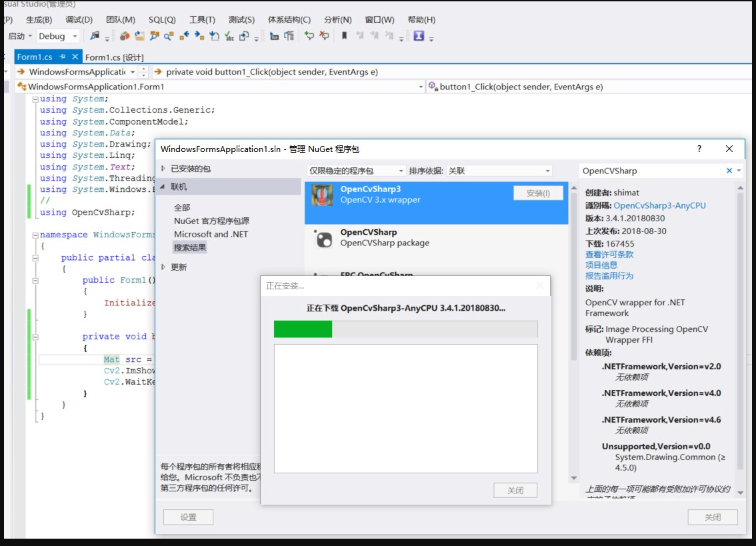This screenshot has height=546, width=756.
Task: Comment out selected lines with toolbar icon
Action: point(309,36)
